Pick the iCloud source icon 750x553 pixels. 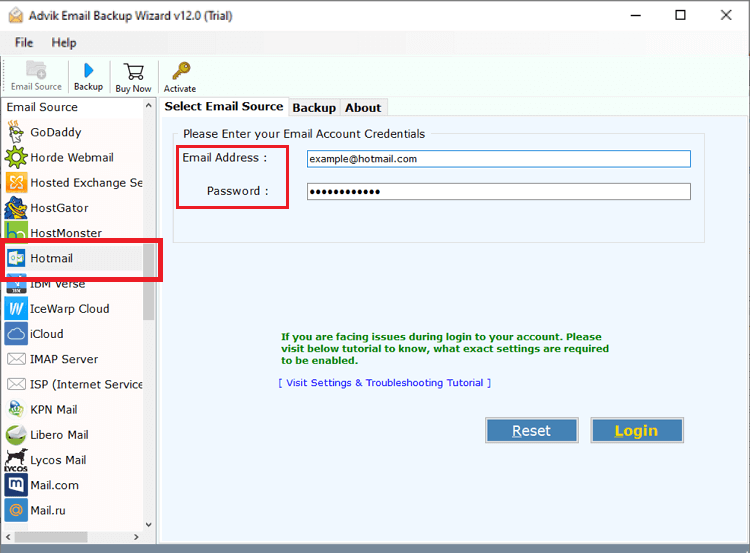tap(16, 334)
